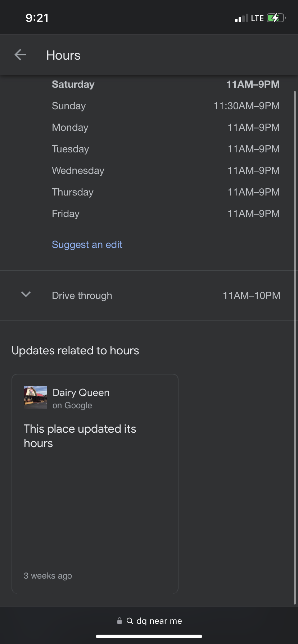The height and width of the screenshot is (644, 298).
Task: Expand the Drive through hours chevron
Action: [26, 295]
